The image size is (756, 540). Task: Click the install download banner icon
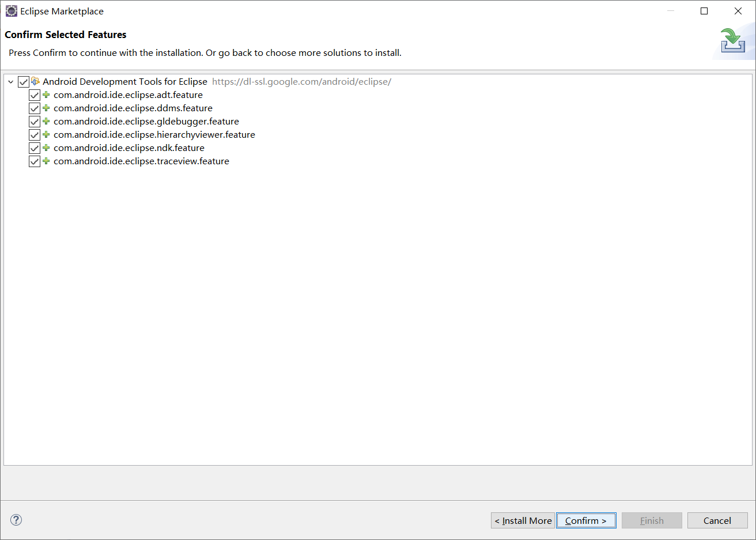pos(732,40)
